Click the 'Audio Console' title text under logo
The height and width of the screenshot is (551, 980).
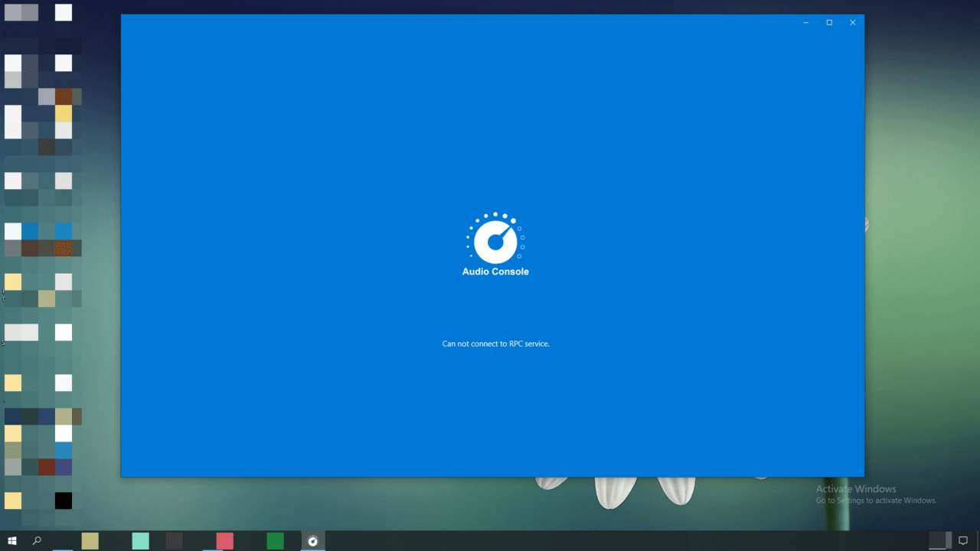click(x=495, y=272)
